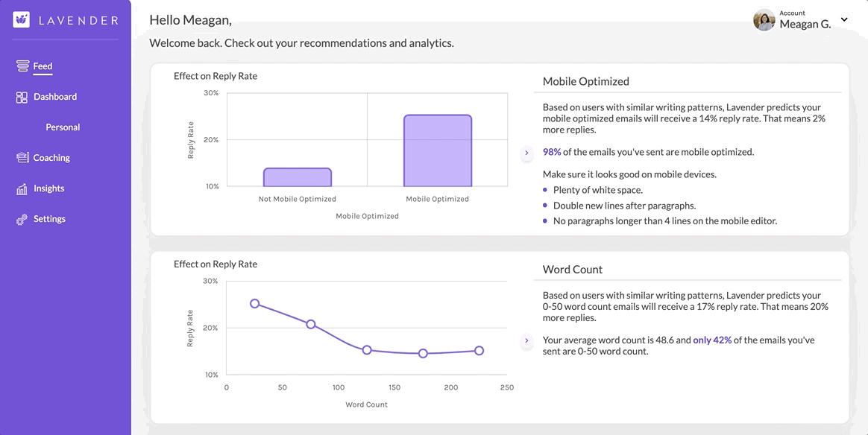Viewport: 868px width, 435px height.
Task: Switch to the Feed section via its label
Action: click(42, 66)
